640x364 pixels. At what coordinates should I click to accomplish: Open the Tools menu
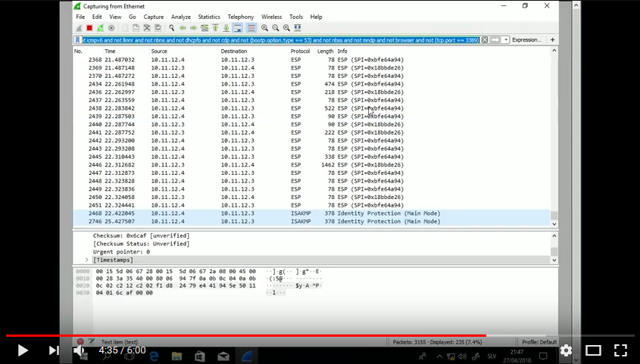click(296, 17)
